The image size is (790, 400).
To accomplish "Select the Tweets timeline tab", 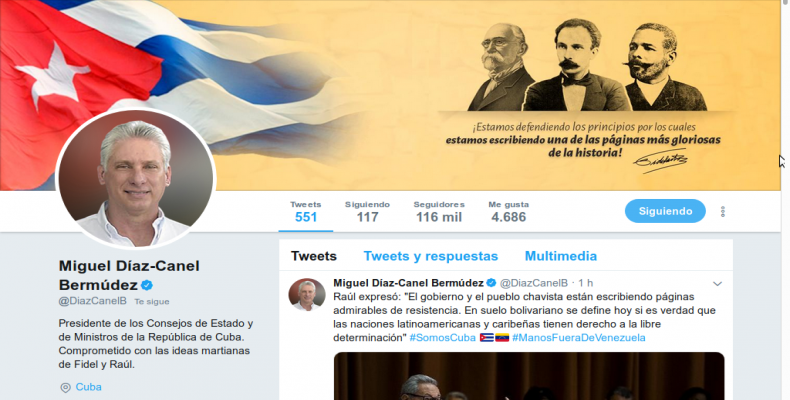I will click(x=313, y=256).
